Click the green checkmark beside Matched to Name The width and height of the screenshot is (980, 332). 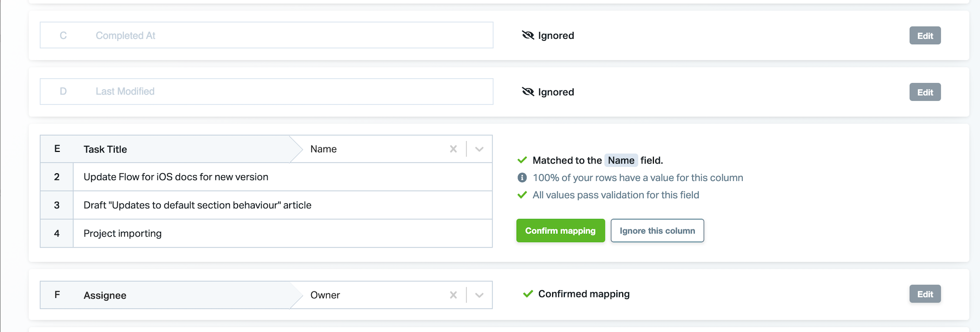pyautogui.click(x=522, y=160)
